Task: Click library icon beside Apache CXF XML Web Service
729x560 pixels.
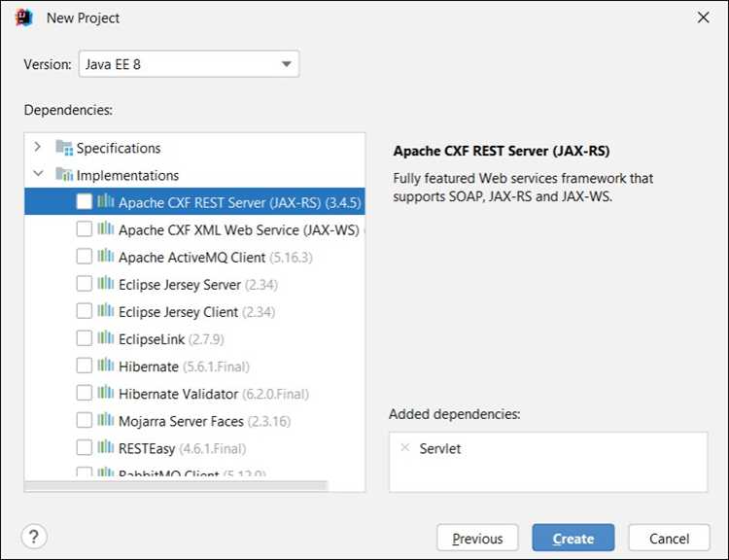Action: coord(106,228)
